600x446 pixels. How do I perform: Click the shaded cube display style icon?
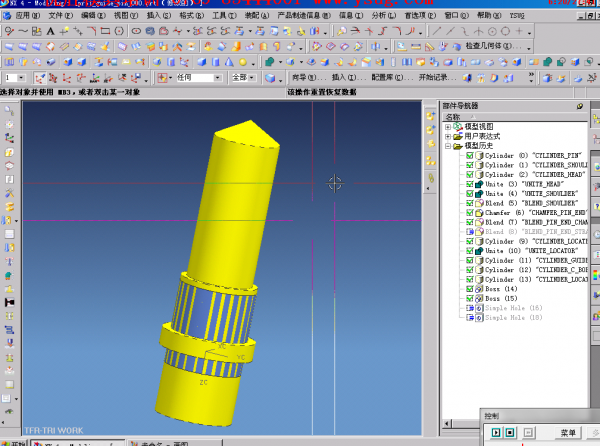270,78
